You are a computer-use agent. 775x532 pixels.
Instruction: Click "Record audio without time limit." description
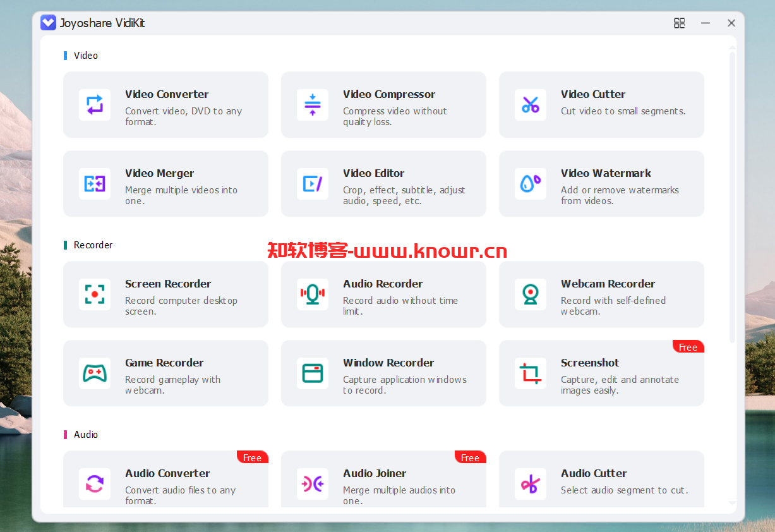coord(400,306)
